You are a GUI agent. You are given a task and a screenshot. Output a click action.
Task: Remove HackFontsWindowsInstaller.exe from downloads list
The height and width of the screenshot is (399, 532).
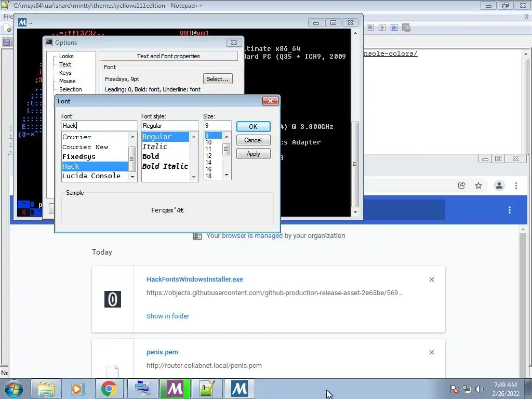point(432,279)
